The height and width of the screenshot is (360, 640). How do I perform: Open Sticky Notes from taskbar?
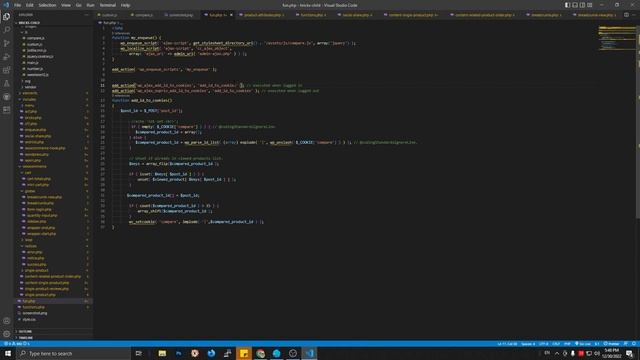(244, 353)
